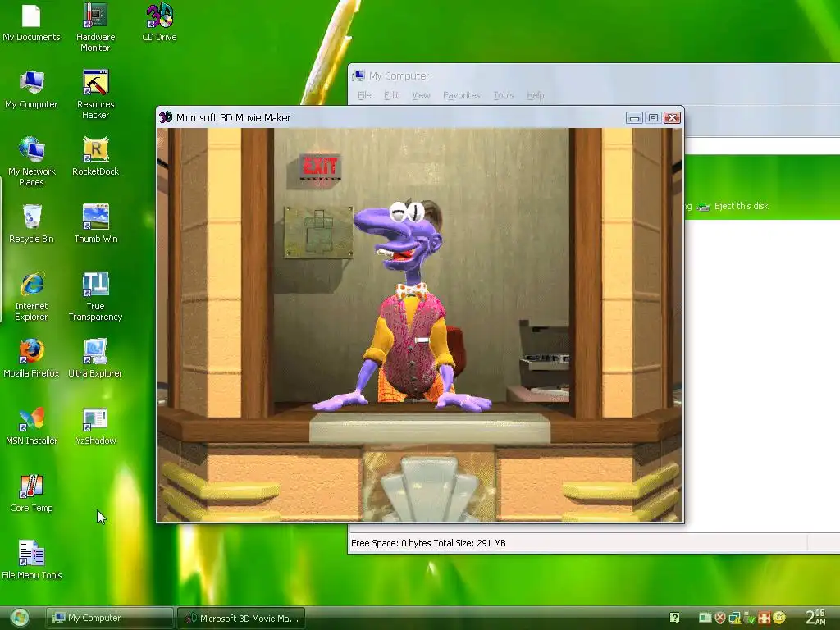Select the Hardware Monitor desktop shortcut

tap(95, 27)
